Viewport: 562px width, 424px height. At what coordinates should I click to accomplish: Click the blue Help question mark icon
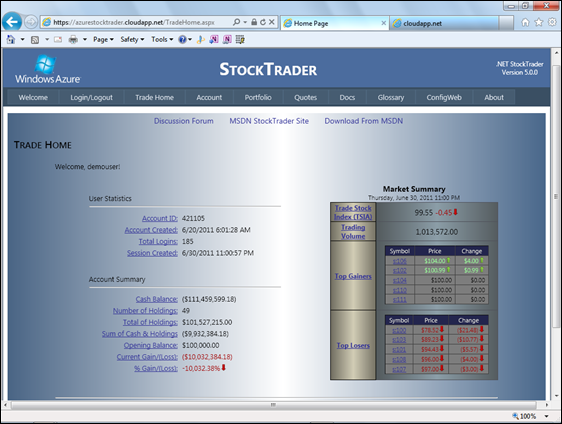click(182, 39)
